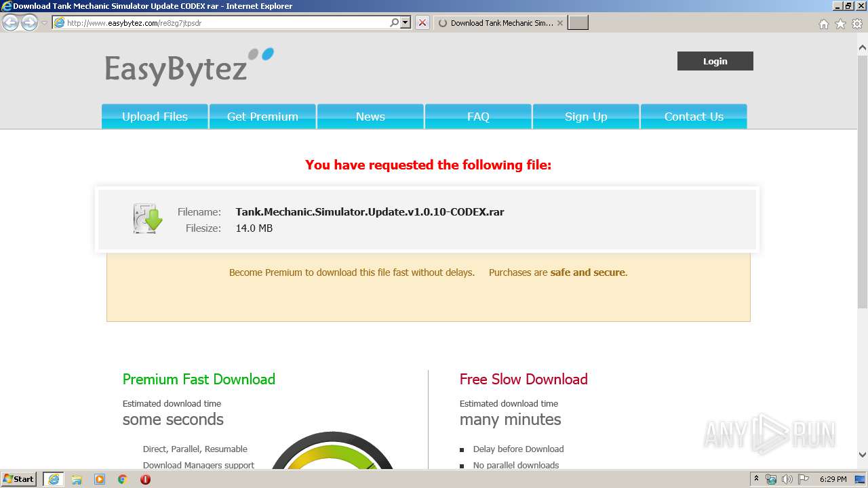
Task: Go forward with the browser Forward arrow
Action: point(29,23)
